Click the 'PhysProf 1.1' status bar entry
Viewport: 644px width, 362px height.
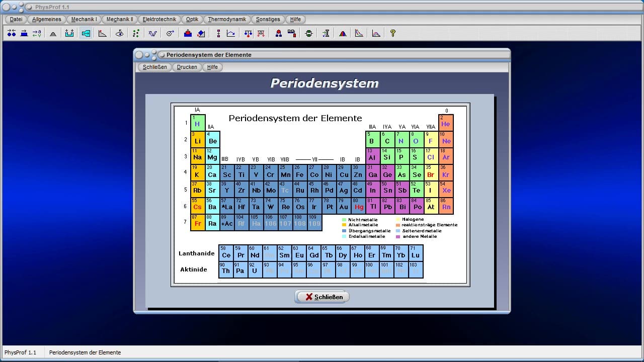tap(22, 352)
